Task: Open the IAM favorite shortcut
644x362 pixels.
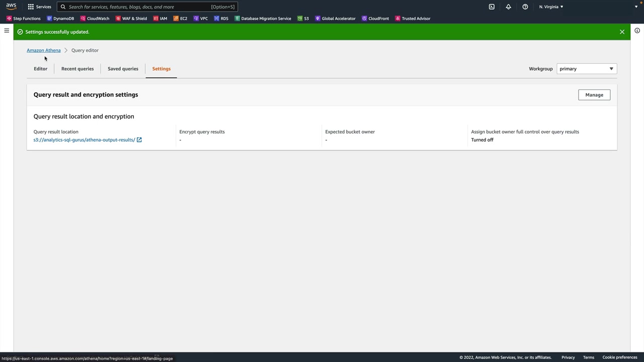Action: click(160, 19)
